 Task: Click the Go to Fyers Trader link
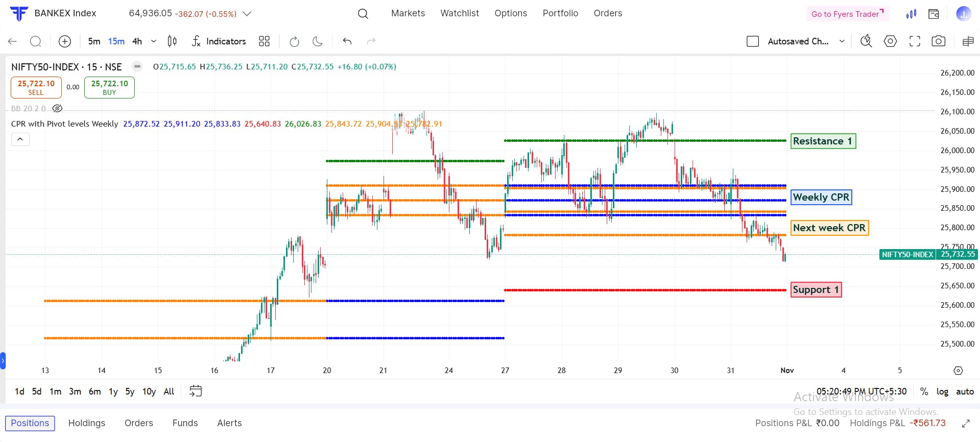click(x=848, y=14)
